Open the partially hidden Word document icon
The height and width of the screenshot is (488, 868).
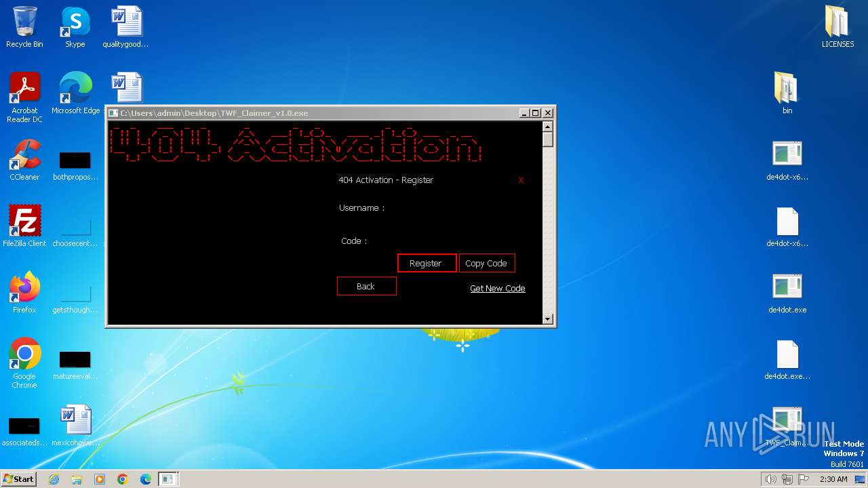pos(127,88)
